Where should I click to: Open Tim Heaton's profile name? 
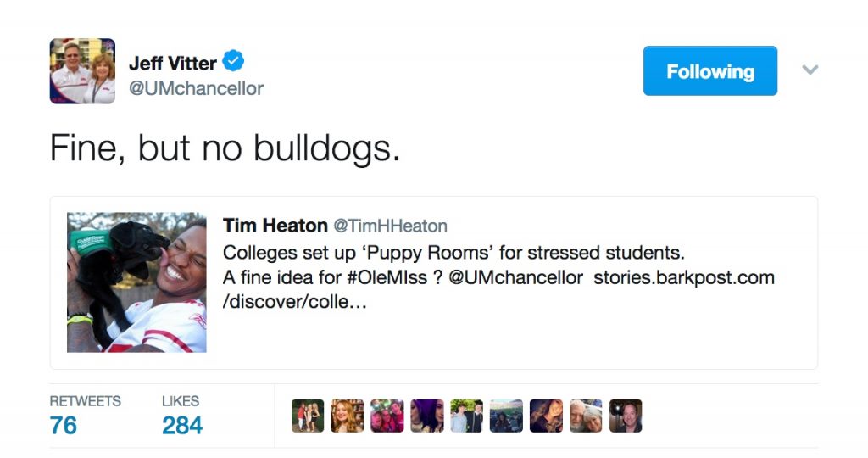click(x=275, y=226)
